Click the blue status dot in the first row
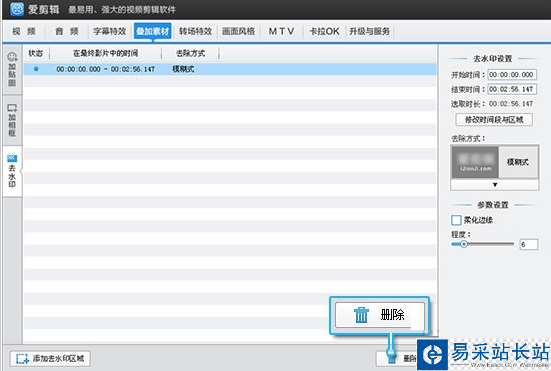This screenshot has height=371, width=551. tap(36, 69)
